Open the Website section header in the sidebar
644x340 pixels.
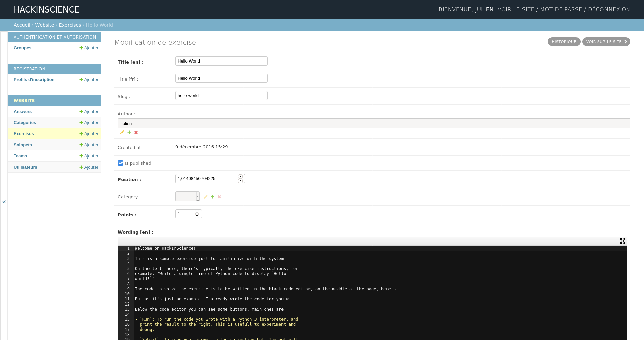click(x=24, y=101)
